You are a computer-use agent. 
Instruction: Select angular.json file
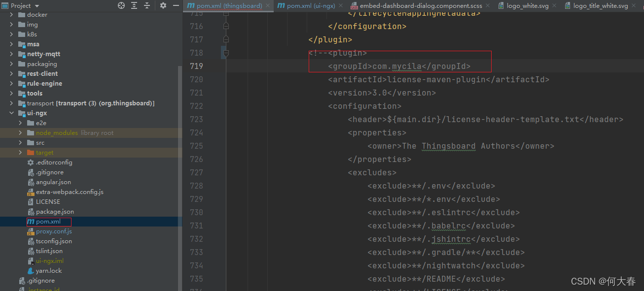click(x=53, y=182)
